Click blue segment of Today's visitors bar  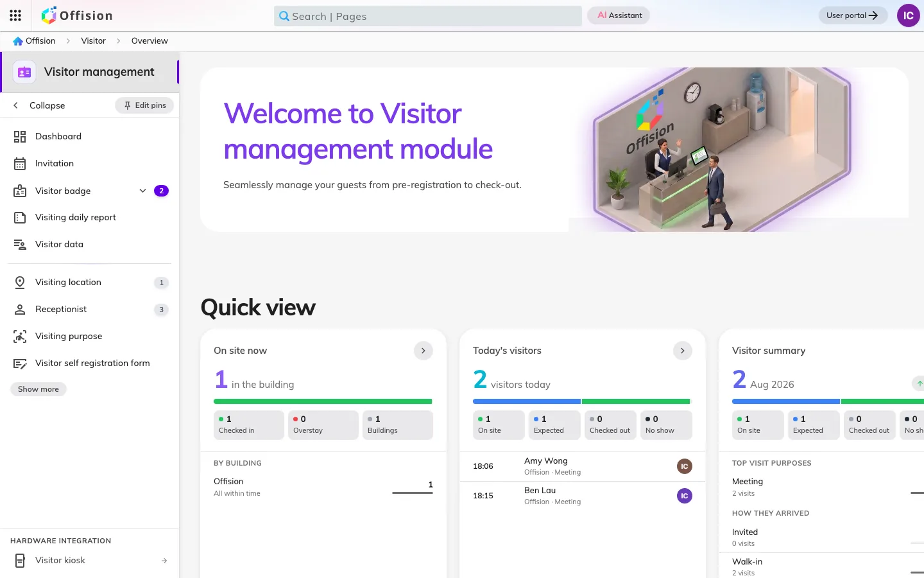click(x=527, y=401)
